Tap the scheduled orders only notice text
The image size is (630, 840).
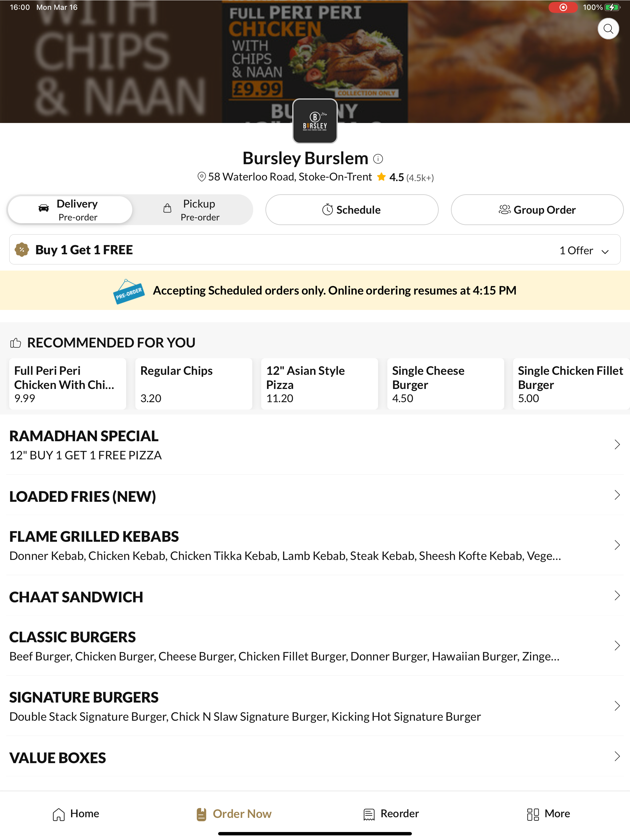tap(334, 291)
